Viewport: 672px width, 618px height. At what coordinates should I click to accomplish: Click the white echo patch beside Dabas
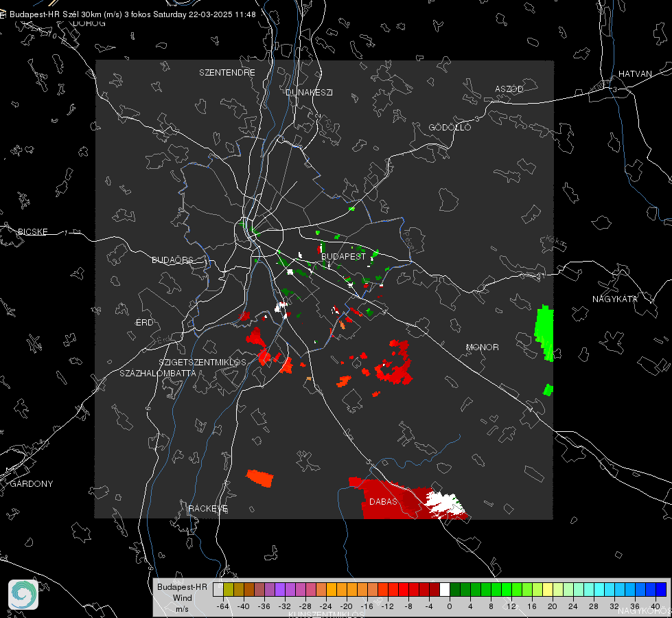pyautogui.click(x=445, y=503)
